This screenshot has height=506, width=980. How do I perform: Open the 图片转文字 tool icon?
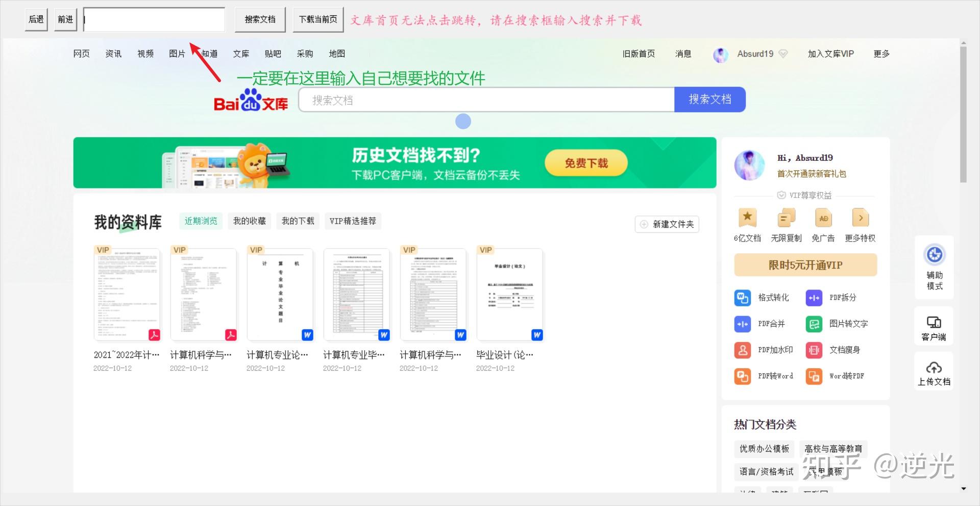coord(814,324)
